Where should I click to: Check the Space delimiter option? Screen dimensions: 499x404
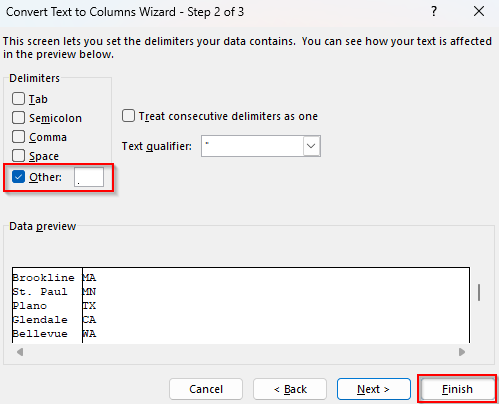click(18, 156)
